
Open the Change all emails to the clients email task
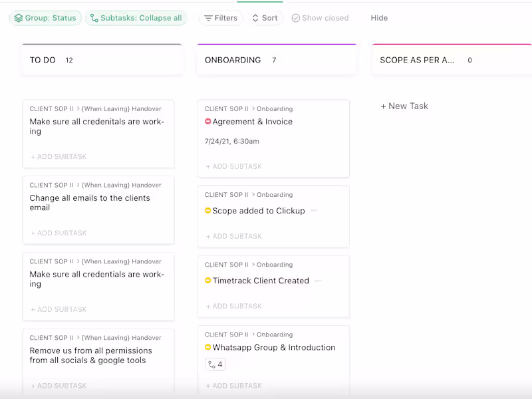[90, 203]
